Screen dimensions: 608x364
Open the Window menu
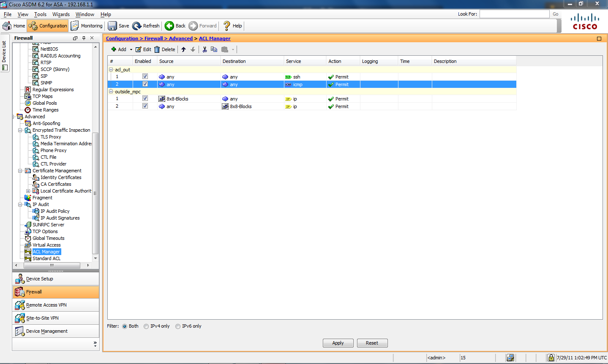coord(85,14)
